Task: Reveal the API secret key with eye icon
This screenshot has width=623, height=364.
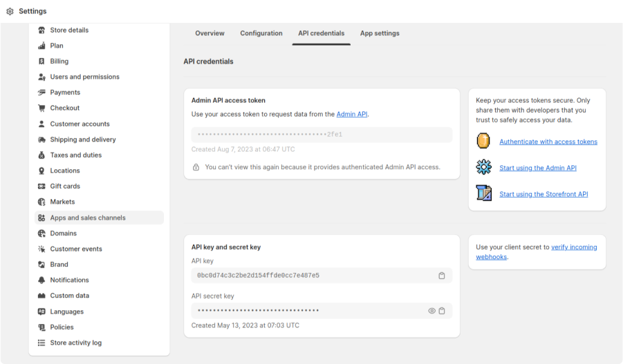Action: coord(431,311)
